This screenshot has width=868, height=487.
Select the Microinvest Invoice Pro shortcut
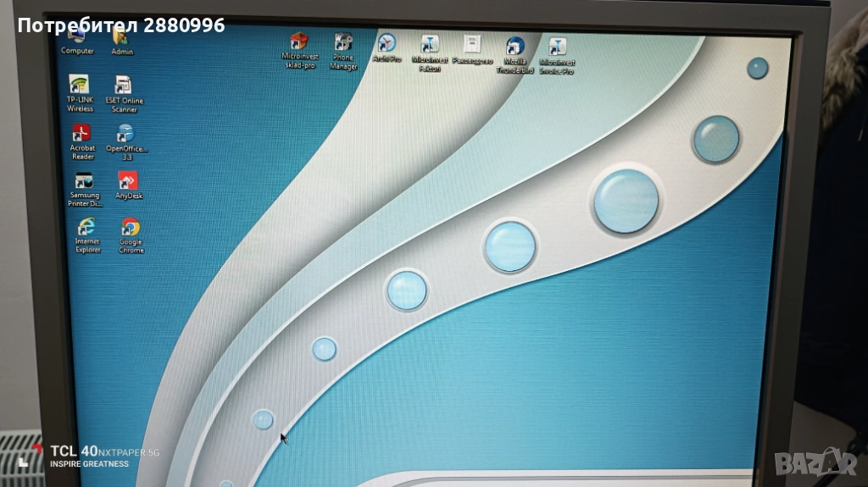click(x=557, y=47)
